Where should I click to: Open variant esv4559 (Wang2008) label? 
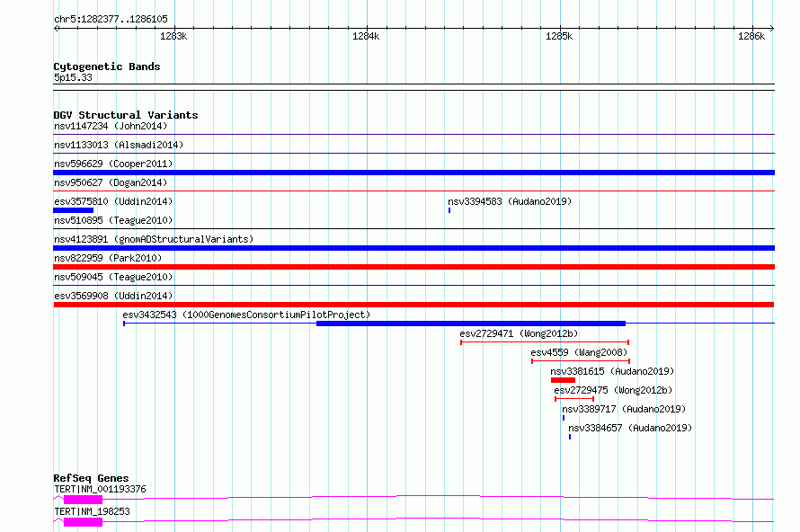click(x=579, y=352)
